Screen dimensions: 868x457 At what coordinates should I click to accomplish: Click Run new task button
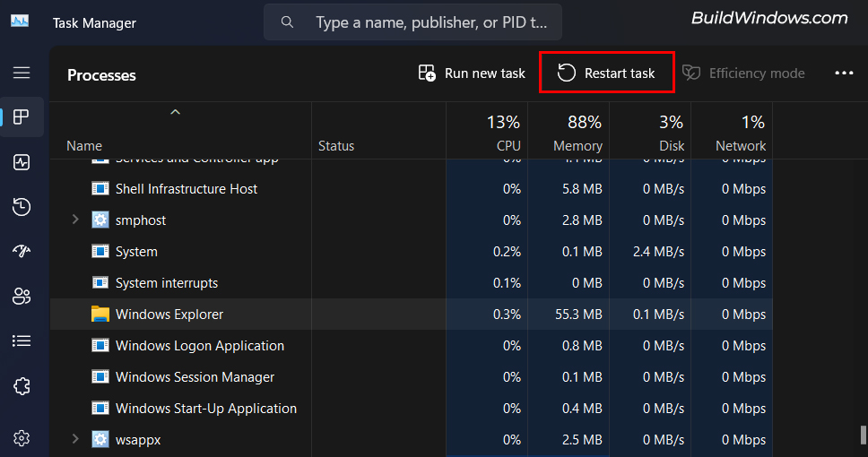(471, 73)
